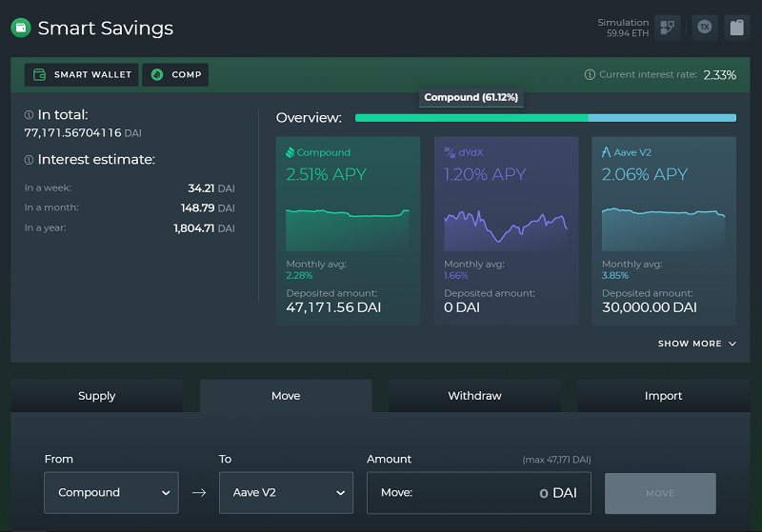Click the Move amount input field
Viewport: 762px width, 532px height.
[x=479, y=493]
